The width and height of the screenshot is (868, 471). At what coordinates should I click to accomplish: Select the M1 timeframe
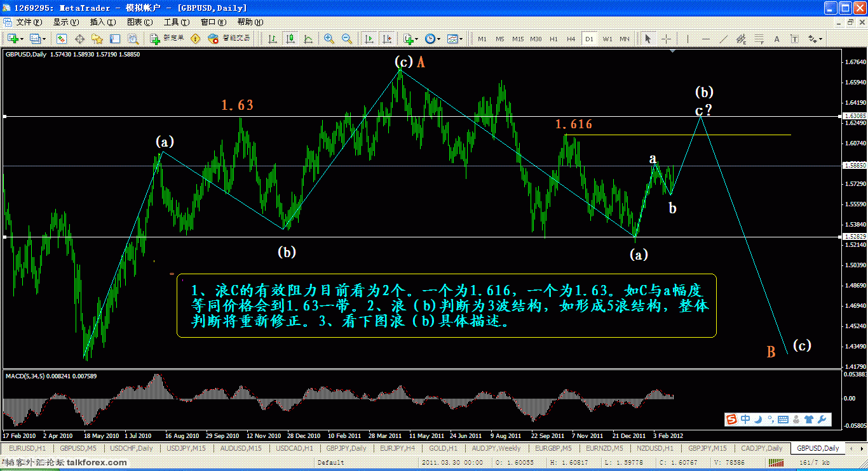click(x=482, y=39)
